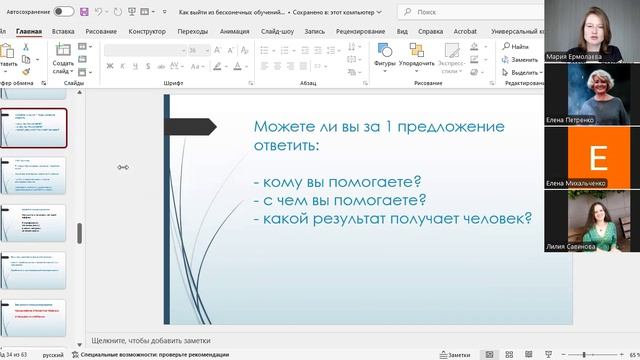Open the font size combo box
Viewport: 640px width, 360px height.
tap(199, 50)
